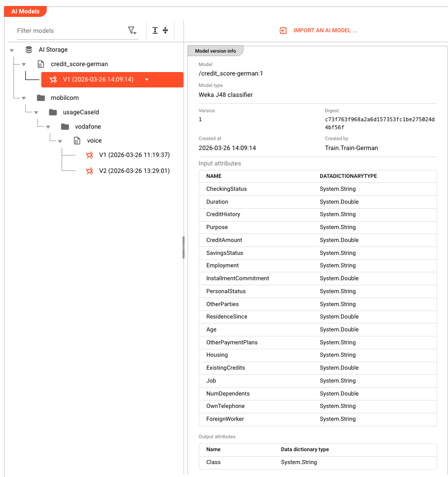Click the AI Models header tab
Image resolution: width=448 pixels, height=477 pixels.
(25, 11)
